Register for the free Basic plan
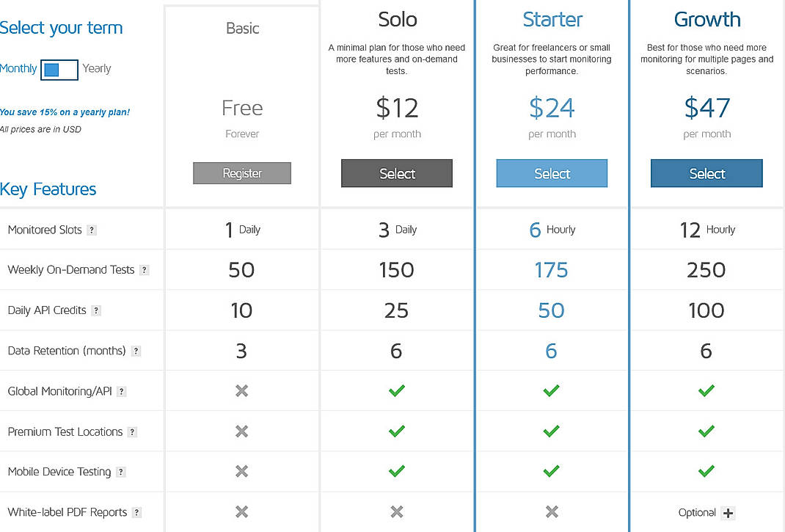 pyautogui.click(x=242, y=173)
